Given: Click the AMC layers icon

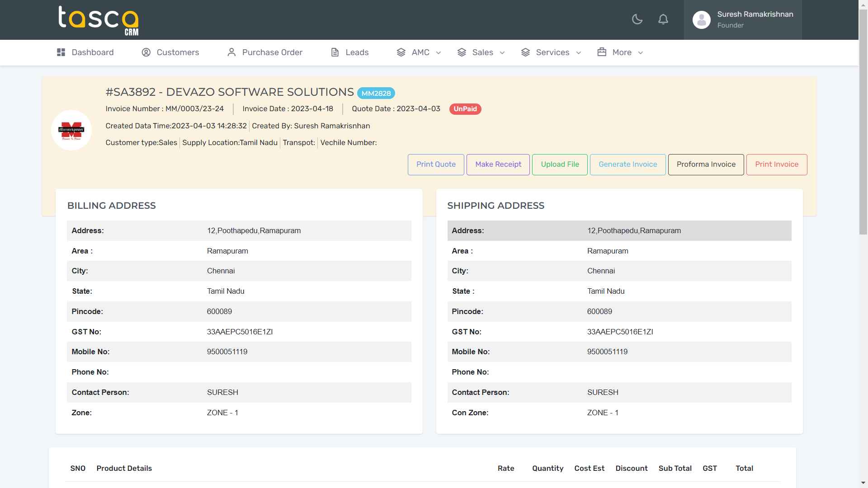Looking at the screenshot, I should 401,52.
